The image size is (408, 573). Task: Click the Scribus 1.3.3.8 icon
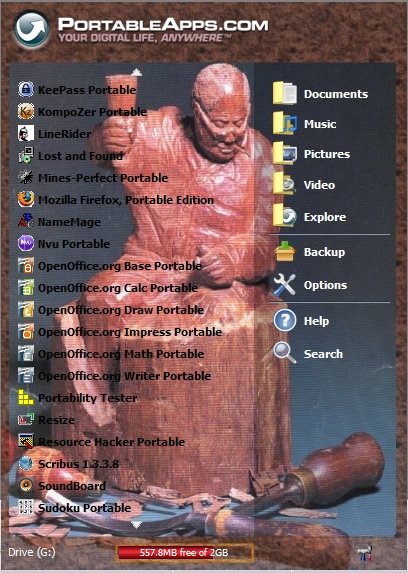[26, 464]
